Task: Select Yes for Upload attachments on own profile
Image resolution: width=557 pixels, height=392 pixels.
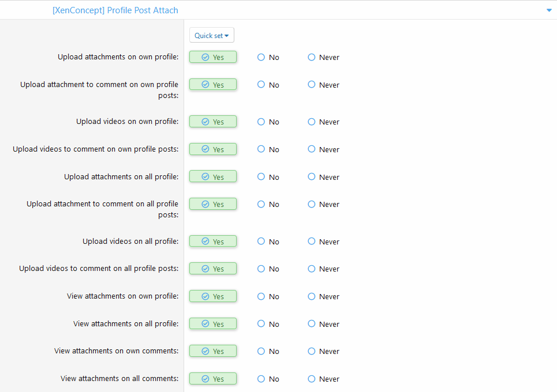Action: [x=212, y=57]
